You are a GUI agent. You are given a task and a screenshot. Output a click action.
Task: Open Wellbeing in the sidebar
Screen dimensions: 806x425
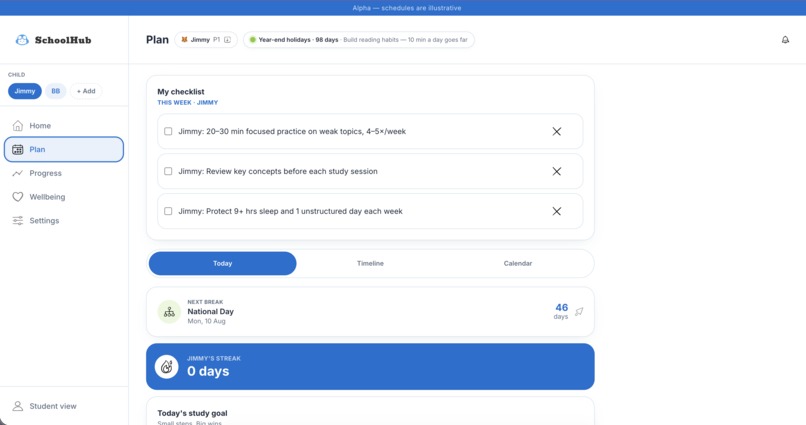(x=64, y=197)
